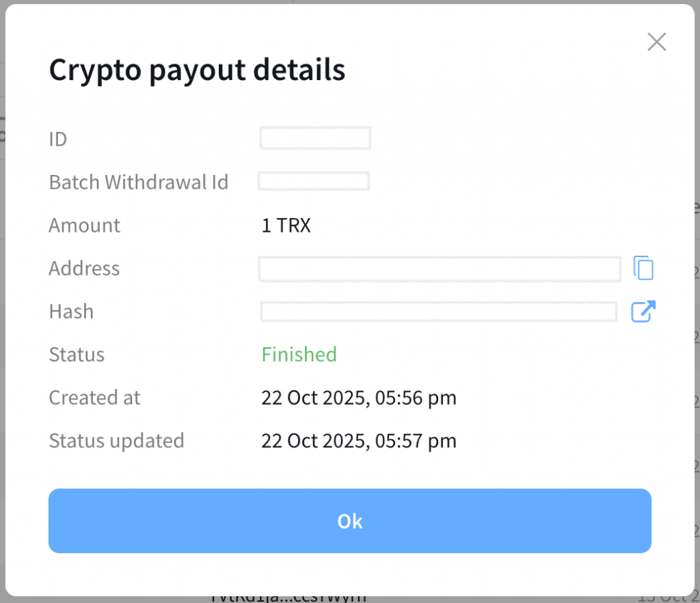The image size is (700, 603).
Task: Open the transaction hash in explorer
Action: tap(643, 312)
